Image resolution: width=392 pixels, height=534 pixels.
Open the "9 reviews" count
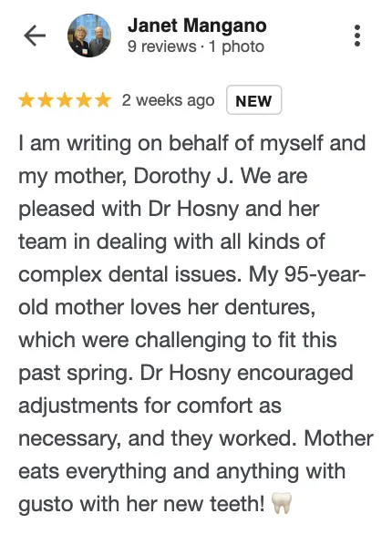[x=161, y=46]
